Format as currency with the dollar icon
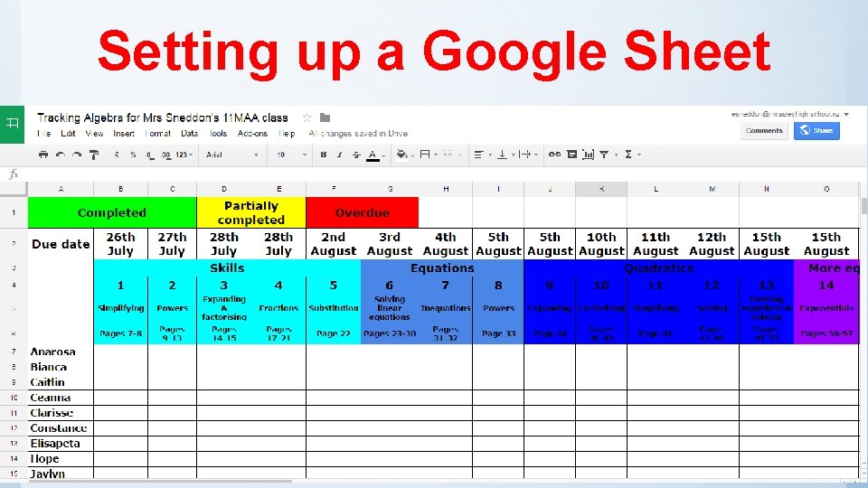 (117, 155)
